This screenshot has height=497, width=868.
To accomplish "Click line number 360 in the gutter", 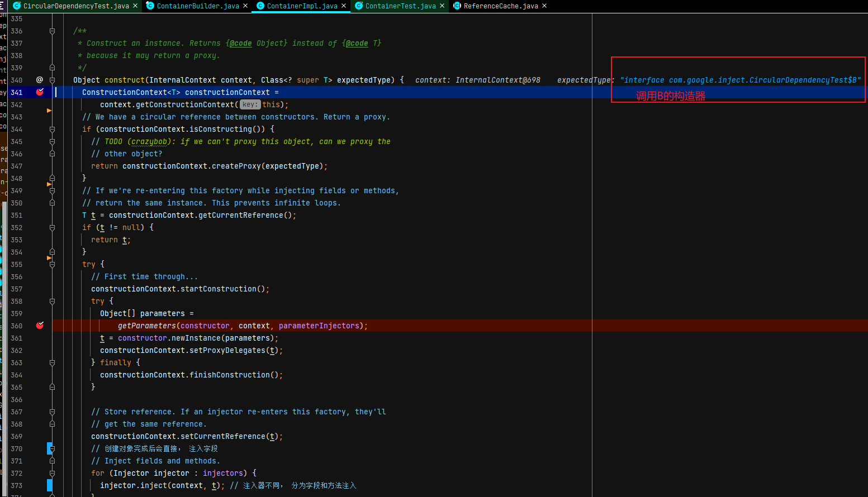I will point(17,326).
